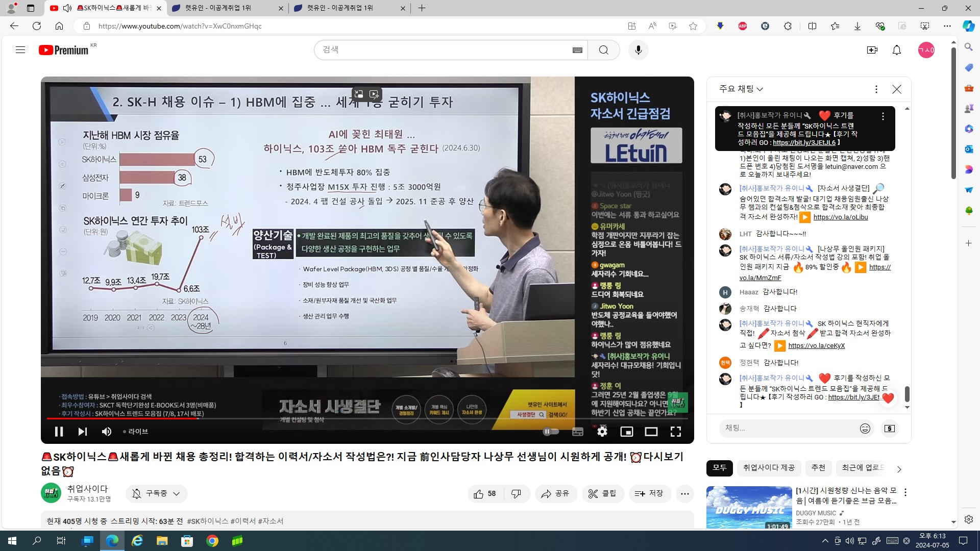Open a new browser tab
The height and width of the screenshot is (551, 980).
(x=422, y=8)
